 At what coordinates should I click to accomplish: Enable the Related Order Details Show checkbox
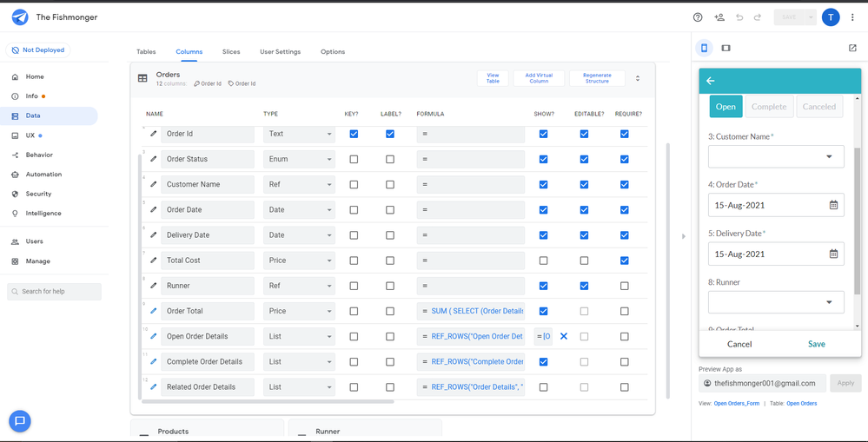[543, 387]
